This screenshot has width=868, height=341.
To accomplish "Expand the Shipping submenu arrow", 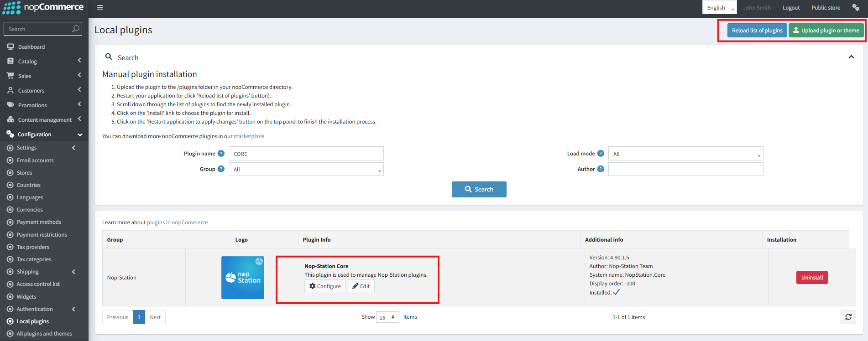I will (73, 272).
